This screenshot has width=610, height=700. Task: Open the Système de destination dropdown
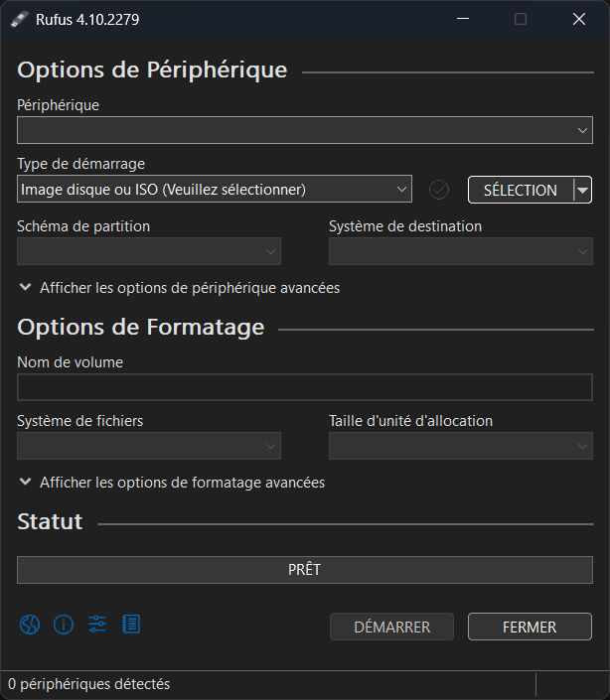point(461,251)
